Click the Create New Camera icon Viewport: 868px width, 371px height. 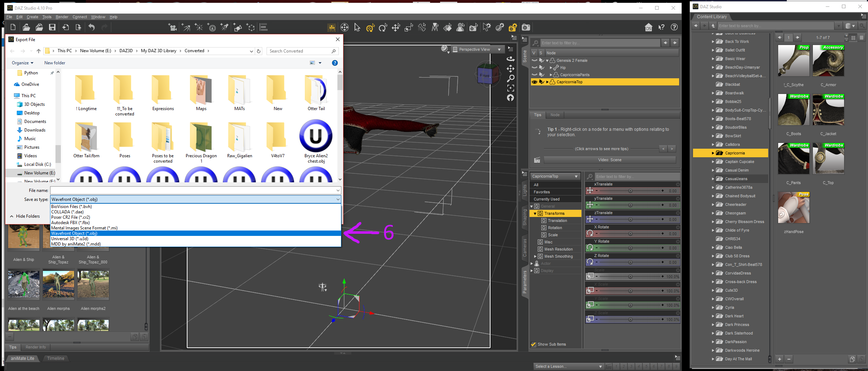coord(172,27)
